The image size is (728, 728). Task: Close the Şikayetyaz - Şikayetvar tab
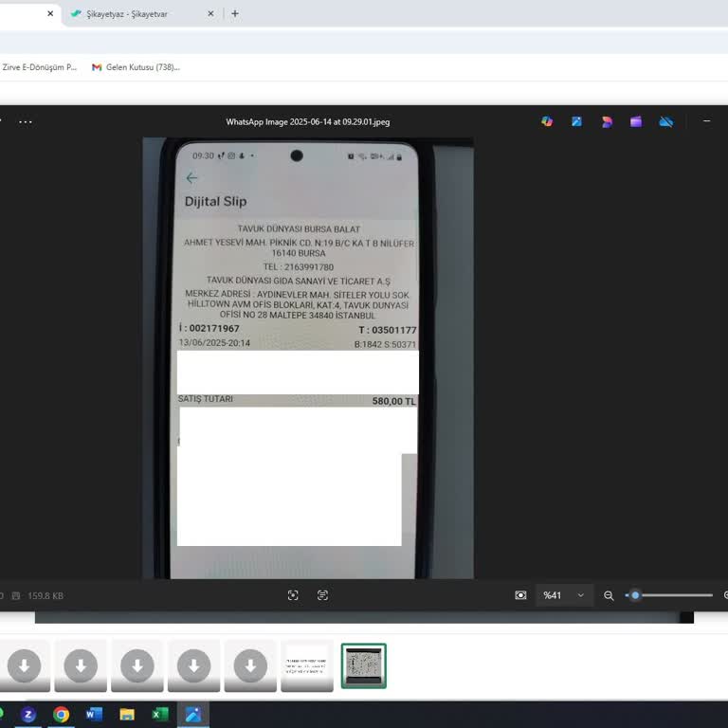[210, 14]
